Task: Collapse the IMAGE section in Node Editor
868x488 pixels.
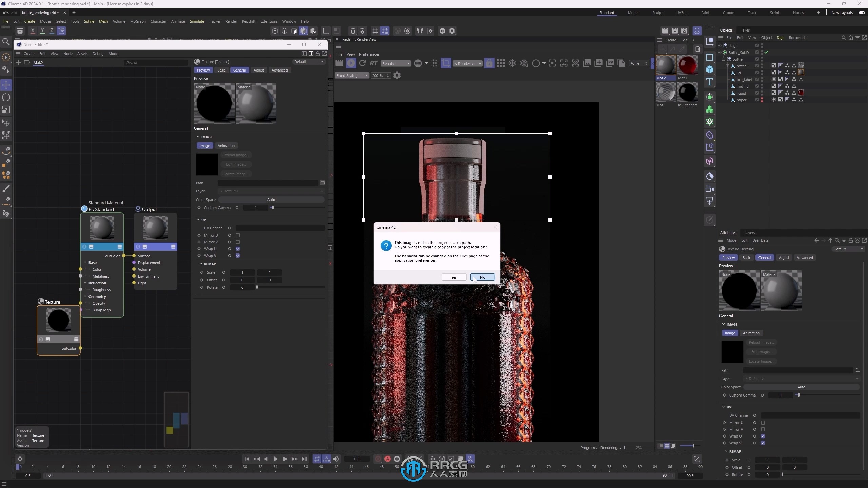Action: click(x=198, y=137)
